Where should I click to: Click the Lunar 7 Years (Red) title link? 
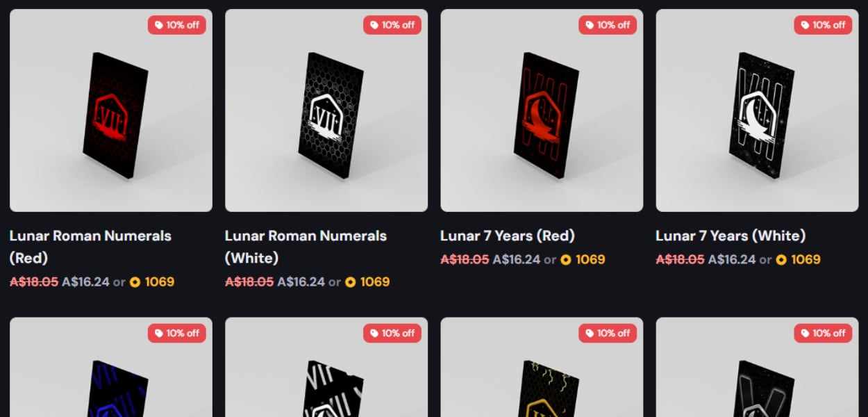pyautogui.click(x=508, y=236)
